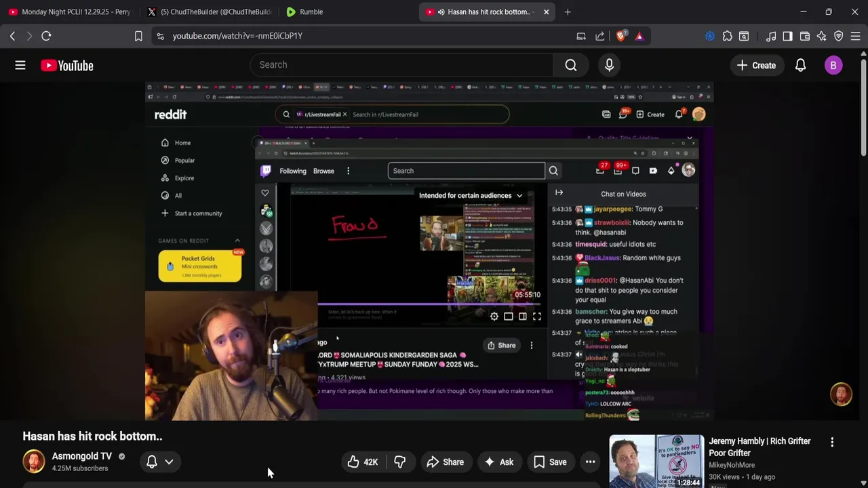This screenshot has width=868, height=488.
Task: Dislike the video
Action: (x=400, y=462)
